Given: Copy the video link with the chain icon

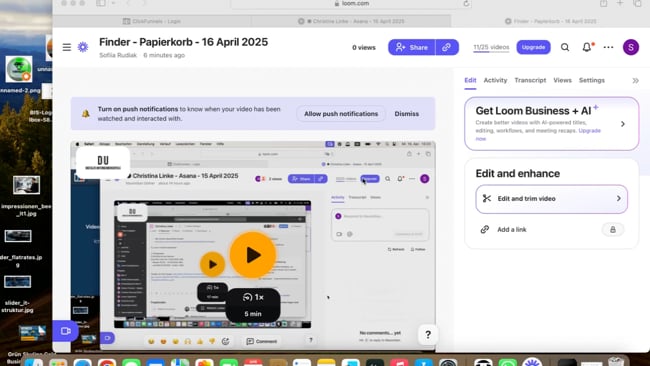Looking at the screenshot, I should [x=446, y=47].
